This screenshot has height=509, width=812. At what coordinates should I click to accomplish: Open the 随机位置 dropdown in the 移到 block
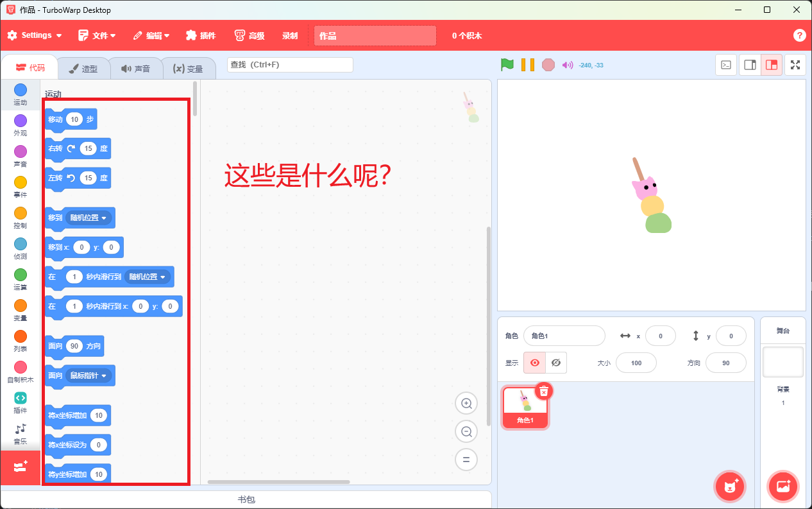[90, 218]
